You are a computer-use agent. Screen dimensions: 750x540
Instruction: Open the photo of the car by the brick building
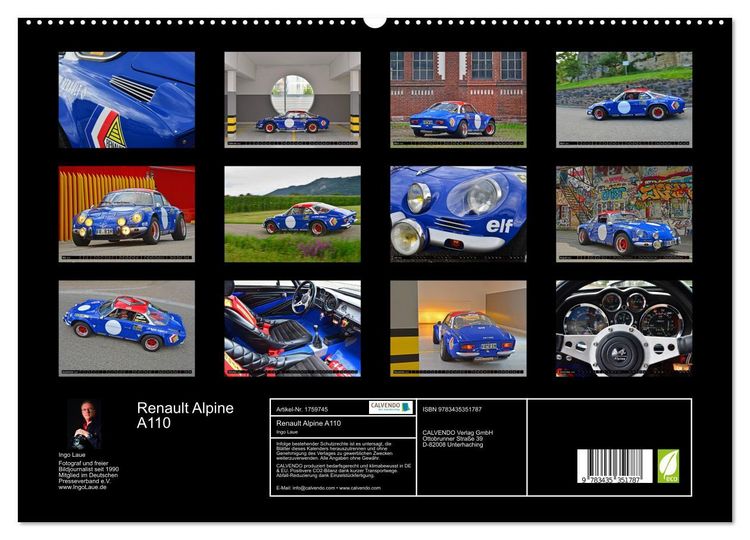pos(458,99)
